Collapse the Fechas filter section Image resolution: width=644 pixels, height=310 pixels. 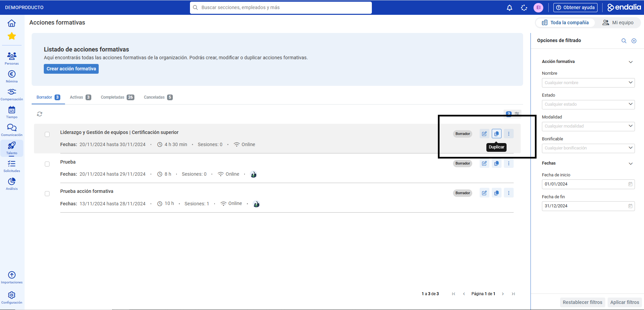631,164
